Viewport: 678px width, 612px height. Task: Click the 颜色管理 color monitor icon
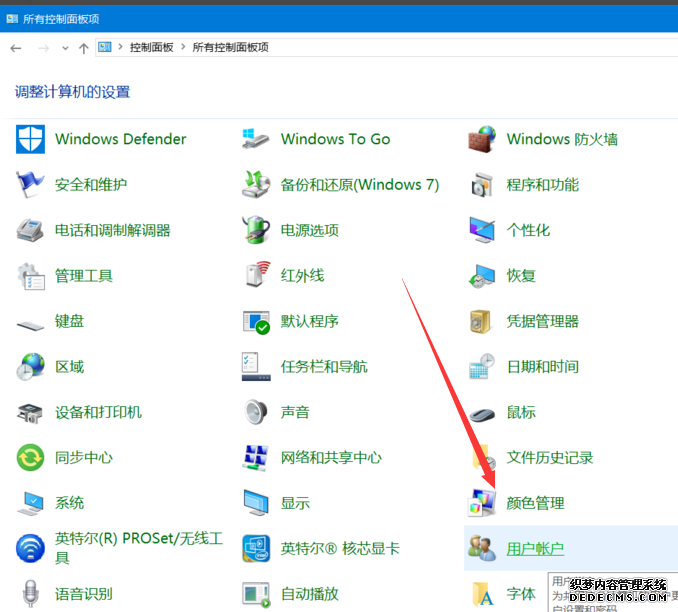pos(482,503)
